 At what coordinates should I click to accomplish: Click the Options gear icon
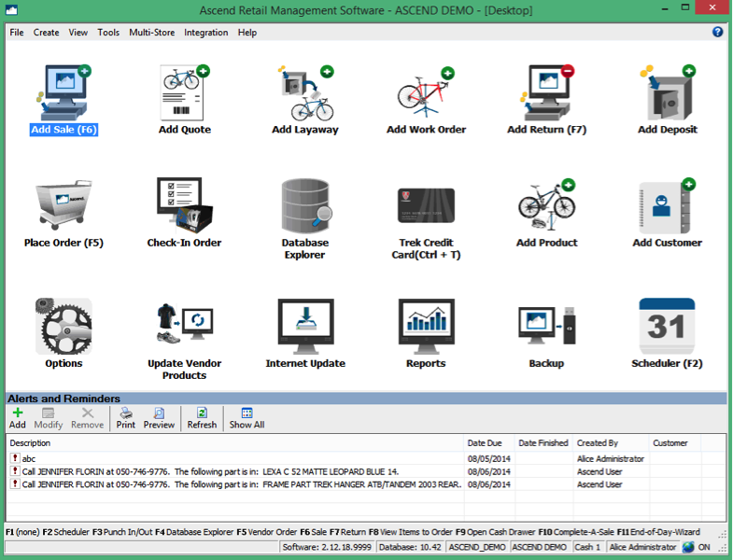click(63, 327)
